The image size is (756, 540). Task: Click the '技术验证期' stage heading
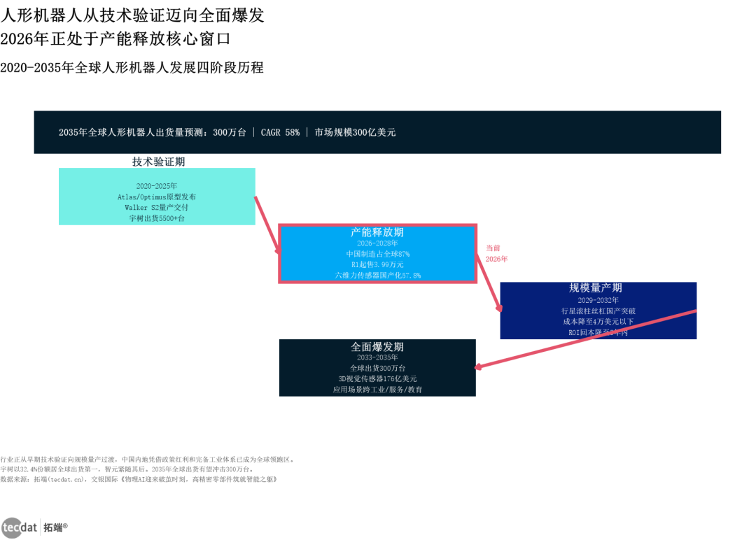coord(159,162)
